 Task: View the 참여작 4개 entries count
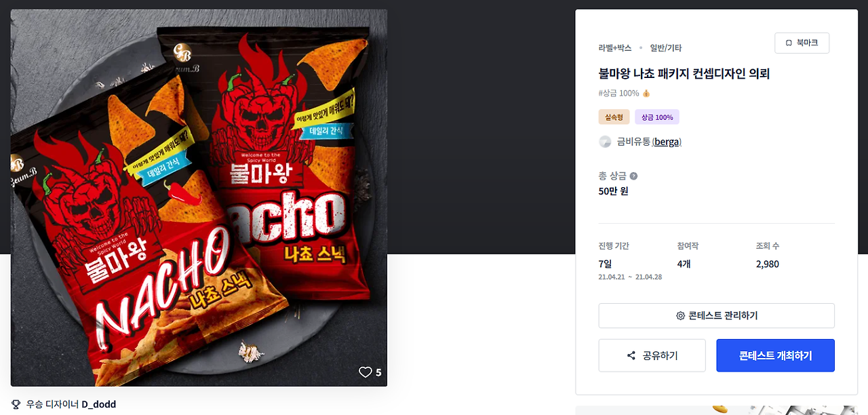[684, 264]
